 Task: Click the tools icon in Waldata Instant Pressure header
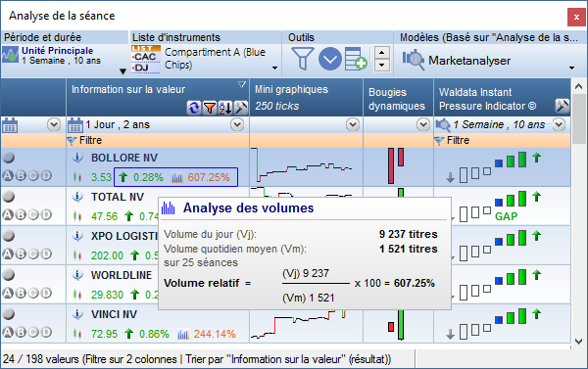562,106
